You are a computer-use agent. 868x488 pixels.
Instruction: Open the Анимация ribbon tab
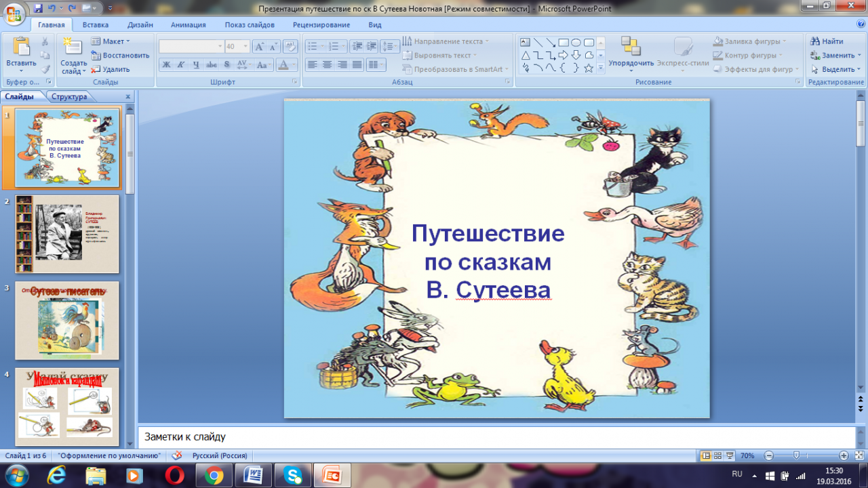(x=189, y=25)
